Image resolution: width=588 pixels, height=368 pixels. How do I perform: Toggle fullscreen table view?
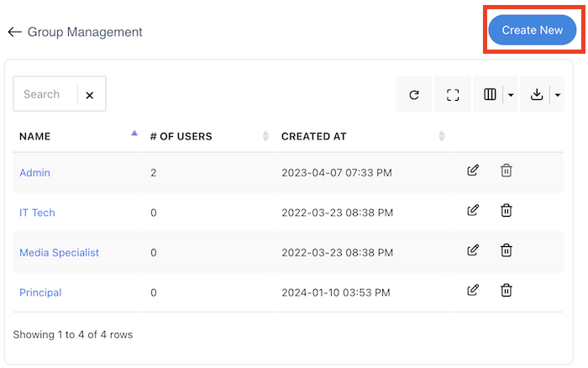[x=453, y=95]
